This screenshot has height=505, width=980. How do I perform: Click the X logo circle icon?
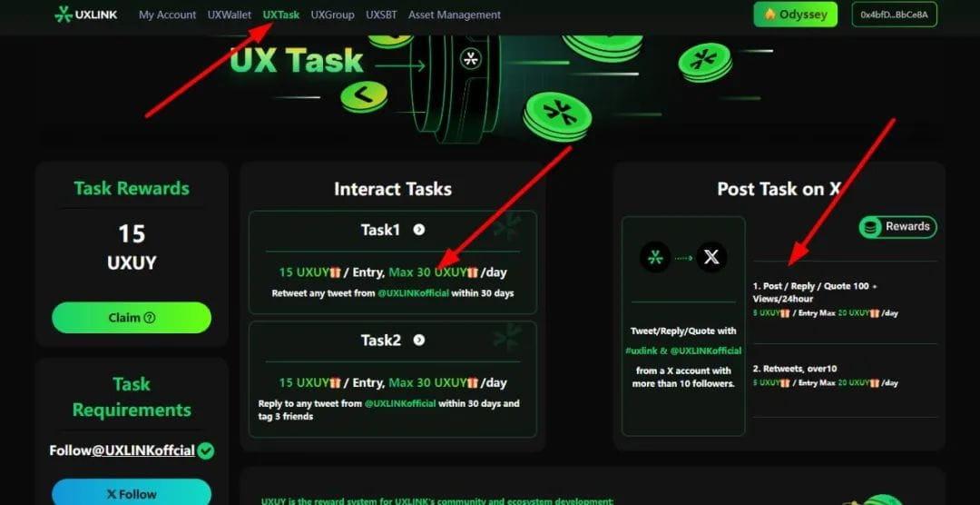point(711,257)
